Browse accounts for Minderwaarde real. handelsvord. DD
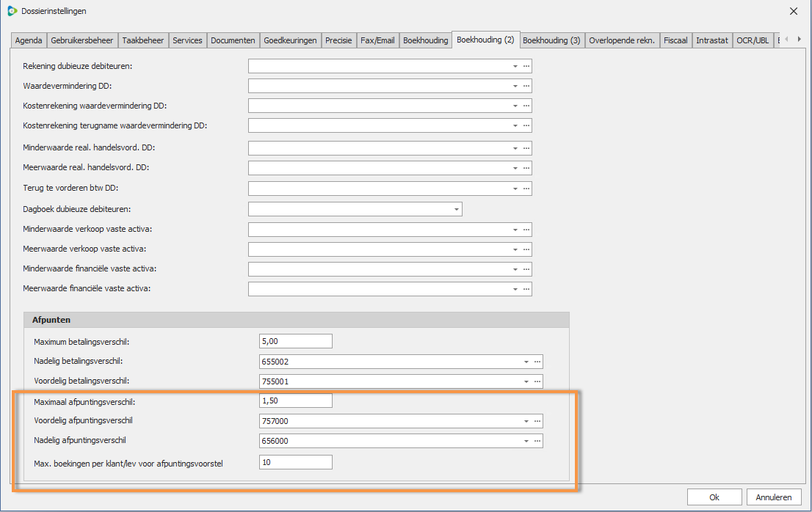 (x=526, y=148)
